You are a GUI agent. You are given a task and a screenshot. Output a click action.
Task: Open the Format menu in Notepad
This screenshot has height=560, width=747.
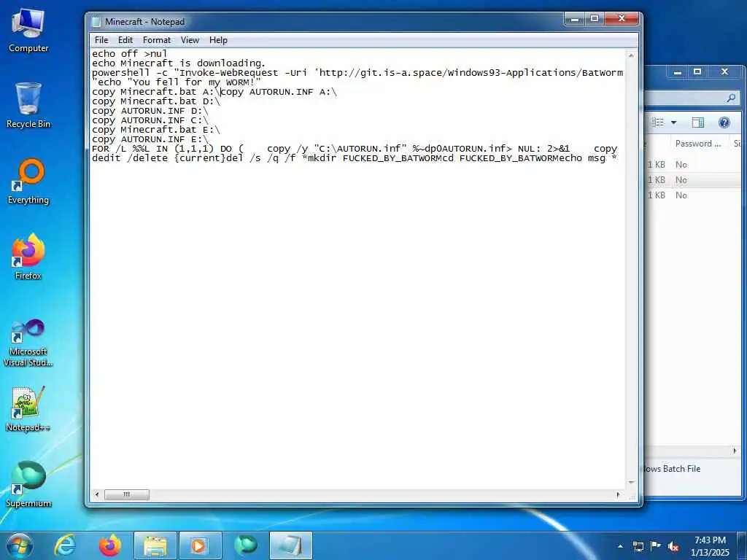[157, 40]
